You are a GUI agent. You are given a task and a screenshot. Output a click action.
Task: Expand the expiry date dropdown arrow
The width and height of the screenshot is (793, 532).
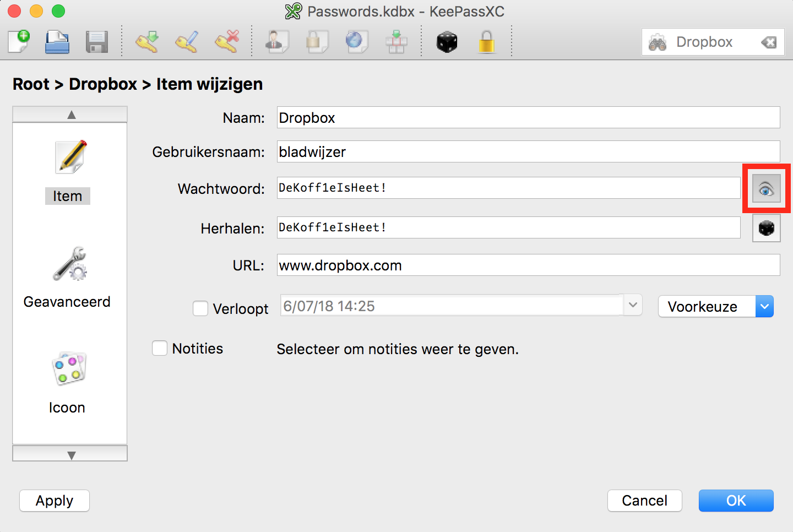pos(633,305)
